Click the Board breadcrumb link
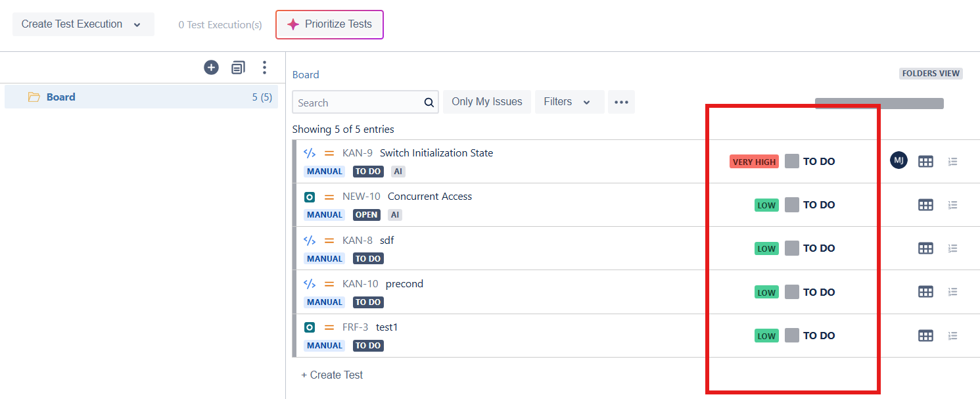 coord(306,75)
